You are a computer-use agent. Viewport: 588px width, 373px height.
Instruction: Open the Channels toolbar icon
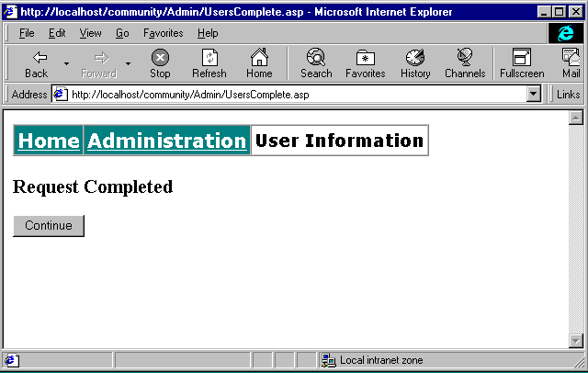[x=465, y=58]
